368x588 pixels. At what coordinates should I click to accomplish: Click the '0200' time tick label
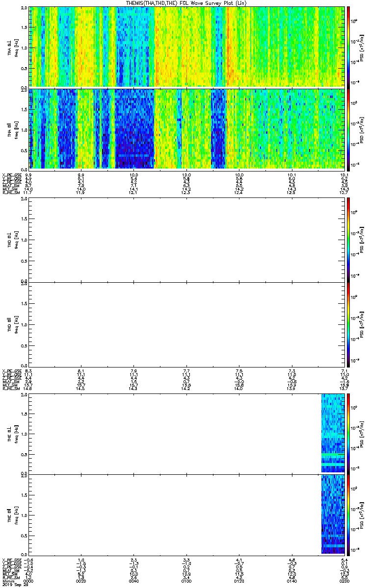pos(344,581)
